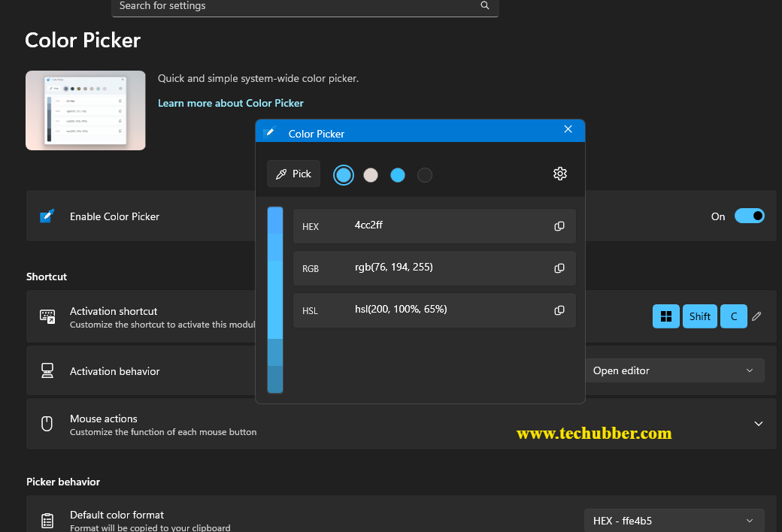Click the Shortcut section heading

(47, 277)
